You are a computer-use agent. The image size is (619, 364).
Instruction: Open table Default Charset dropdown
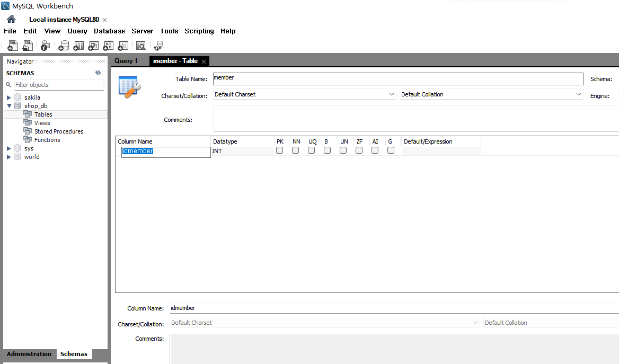(x=304, y=94)
